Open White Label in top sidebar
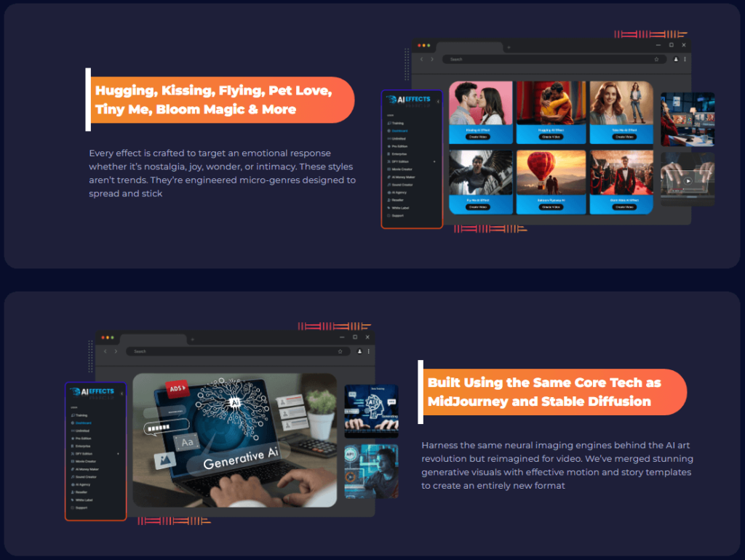Viewport: 745px width, 560px height. pyautogui.click(x=398, y=208)
